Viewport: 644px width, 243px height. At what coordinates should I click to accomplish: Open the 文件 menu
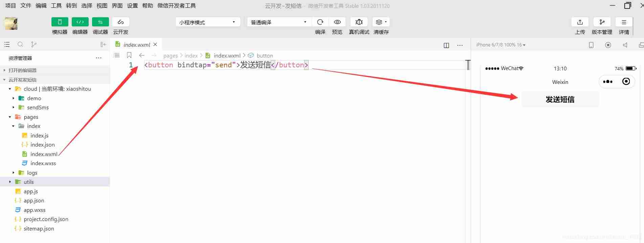[x=26, y=6]
